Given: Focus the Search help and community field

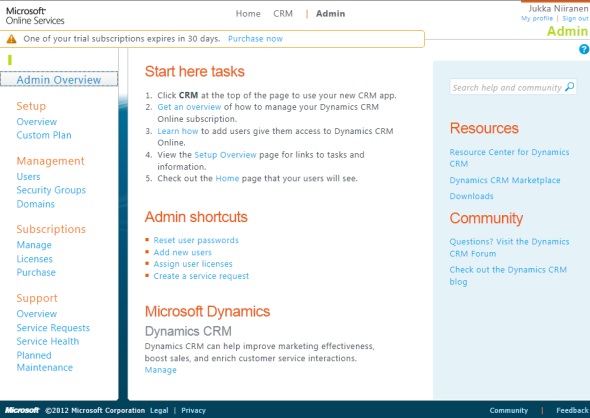Looking at the screenshot, I should [x=513, y=87].
